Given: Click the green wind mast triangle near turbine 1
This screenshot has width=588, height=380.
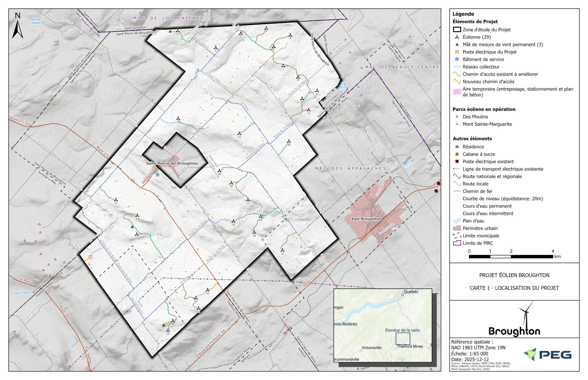Looking at the screenshot, I should (170, 31).
